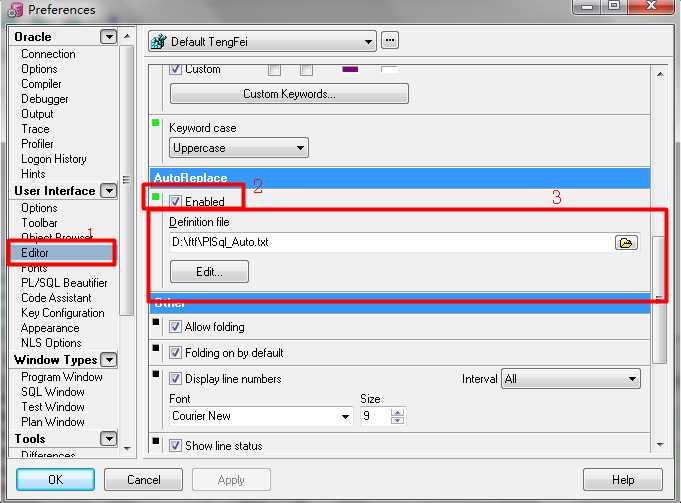
Task: Toggle the second style checkbox after Custom
Action: click(x=306, y=69)
